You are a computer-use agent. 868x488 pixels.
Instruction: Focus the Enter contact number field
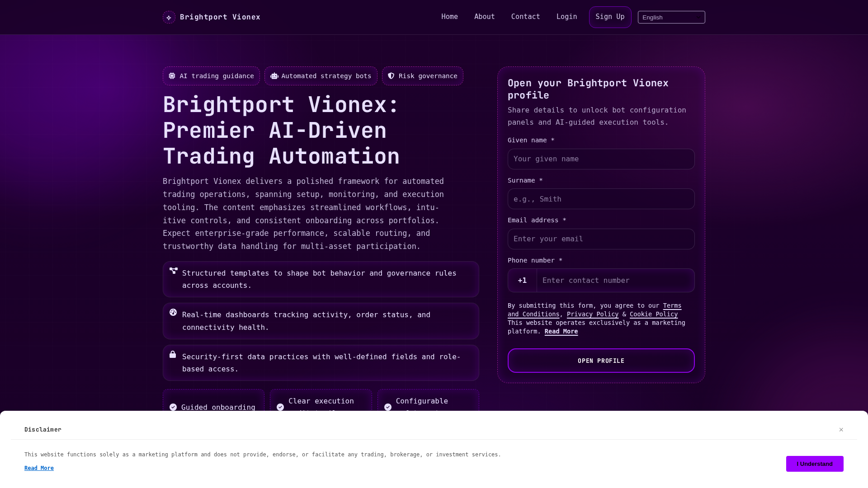616,281
